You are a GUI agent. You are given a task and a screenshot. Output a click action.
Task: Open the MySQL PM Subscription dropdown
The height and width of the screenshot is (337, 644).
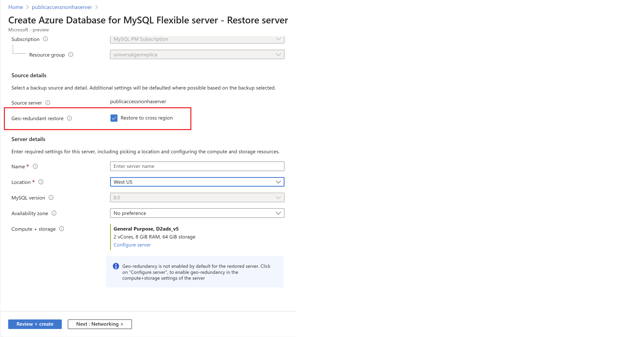click(x=197, y=39)
